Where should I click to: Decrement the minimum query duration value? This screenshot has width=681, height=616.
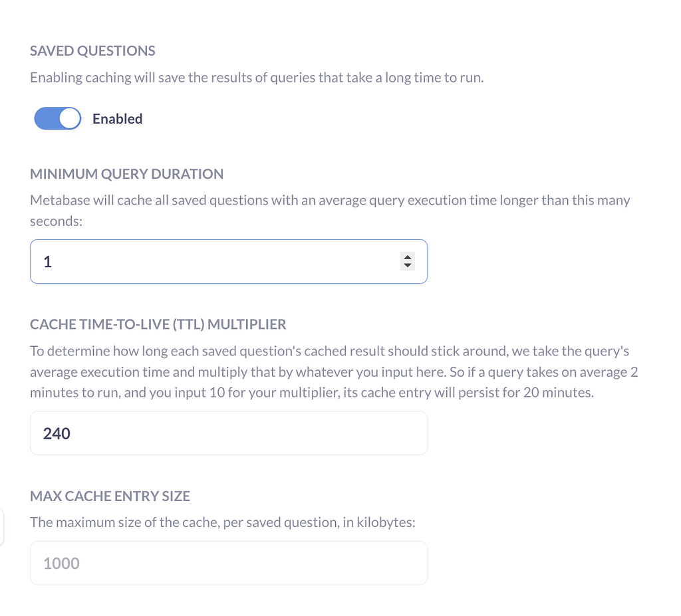pos(408,266)
